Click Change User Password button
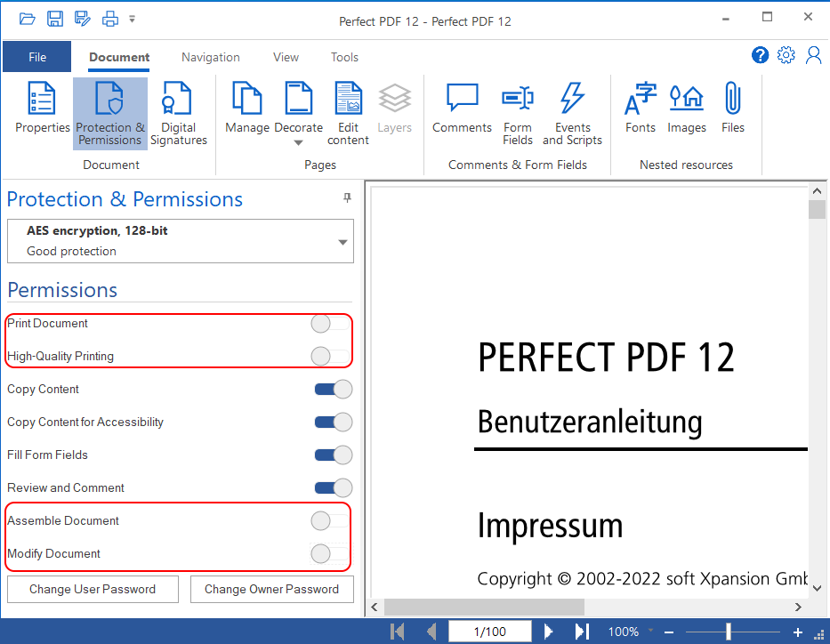 (93, 590)
